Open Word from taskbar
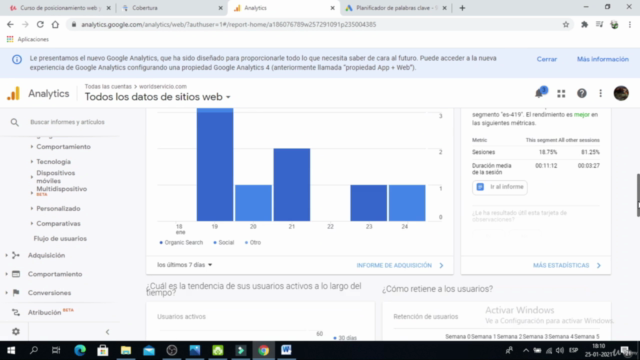The image size is (640, 360). (x=286, y=350)
